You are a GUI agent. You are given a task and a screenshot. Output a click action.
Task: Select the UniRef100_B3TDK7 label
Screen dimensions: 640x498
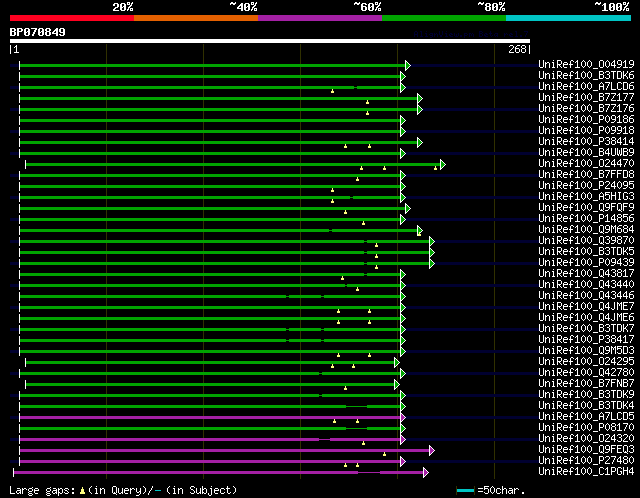pos(586,329)
